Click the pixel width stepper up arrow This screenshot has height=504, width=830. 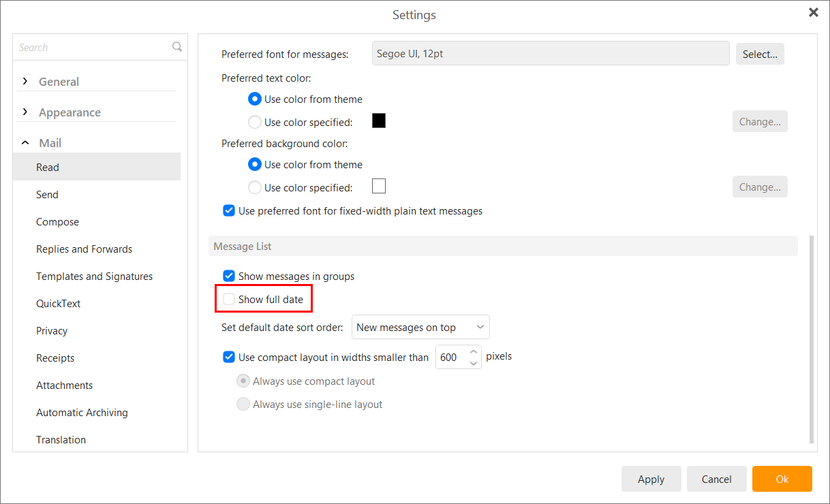coord(473,352)
